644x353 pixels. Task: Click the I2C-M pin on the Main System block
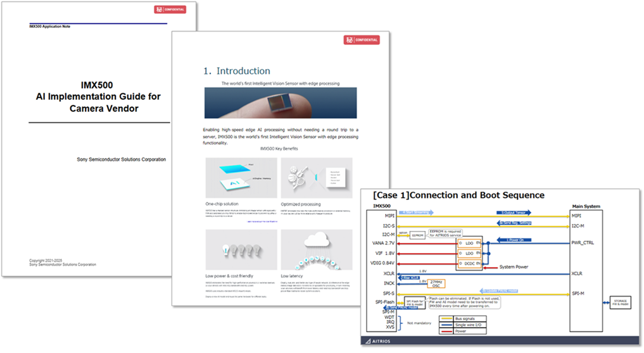tap(578, 226)
